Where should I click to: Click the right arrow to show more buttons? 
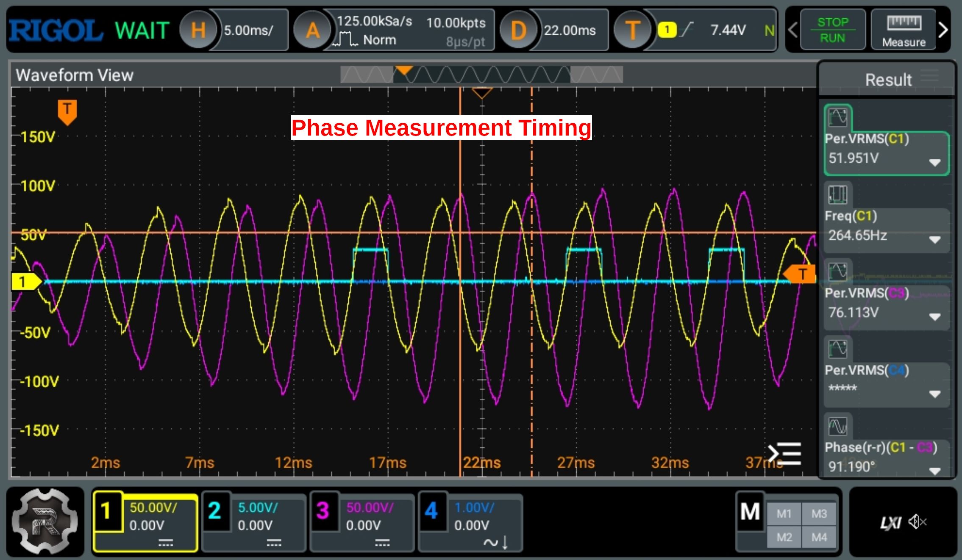[943, 30]
